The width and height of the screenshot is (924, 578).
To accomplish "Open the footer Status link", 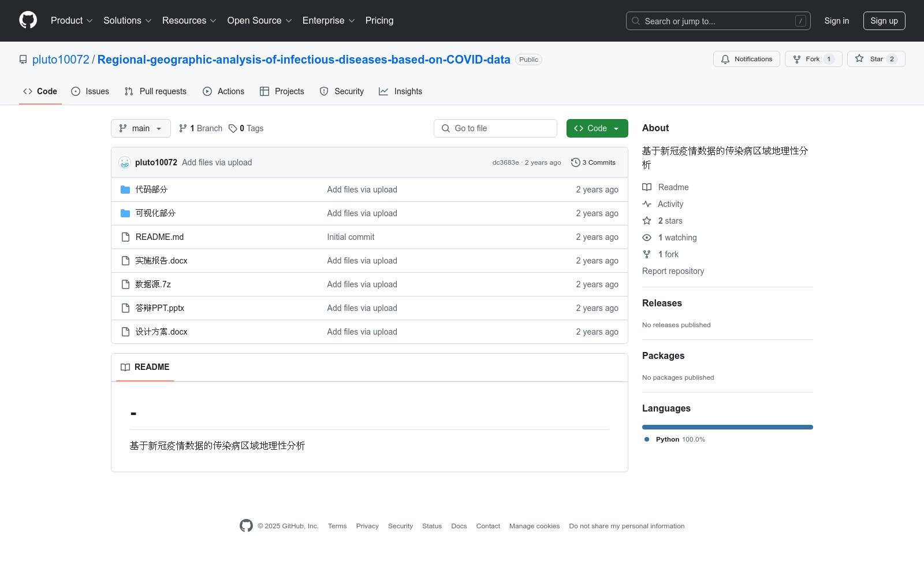I will click(432, 526).
